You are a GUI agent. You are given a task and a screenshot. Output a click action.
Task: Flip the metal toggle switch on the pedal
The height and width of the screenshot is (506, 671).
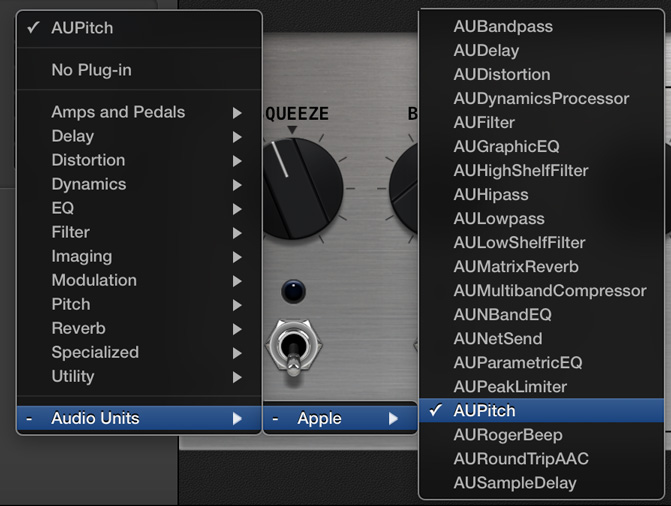click(x=294, y=347)
